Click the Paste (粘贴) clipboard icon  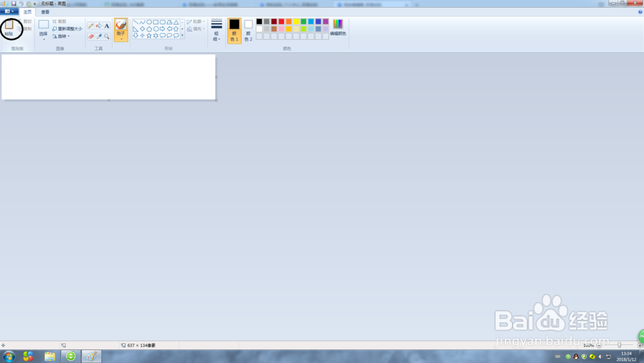(9, 26)
